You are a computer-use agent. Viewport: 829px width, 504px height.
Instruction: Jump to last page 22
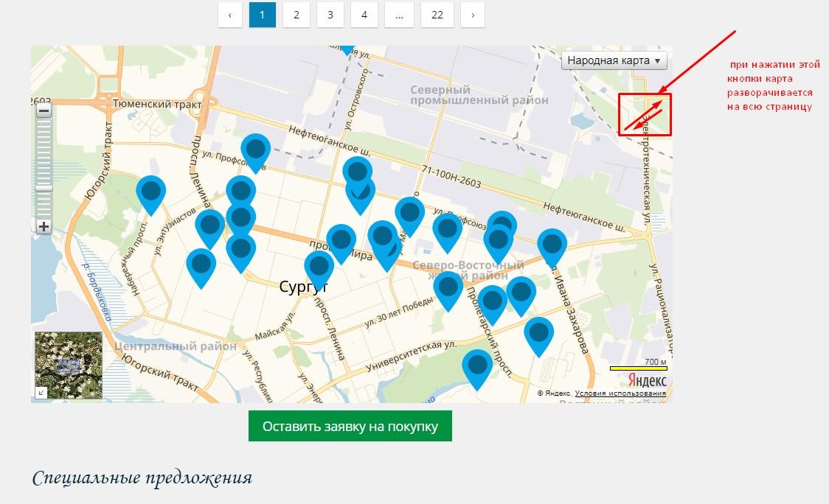pyautogui.click(x=437, y=14)
